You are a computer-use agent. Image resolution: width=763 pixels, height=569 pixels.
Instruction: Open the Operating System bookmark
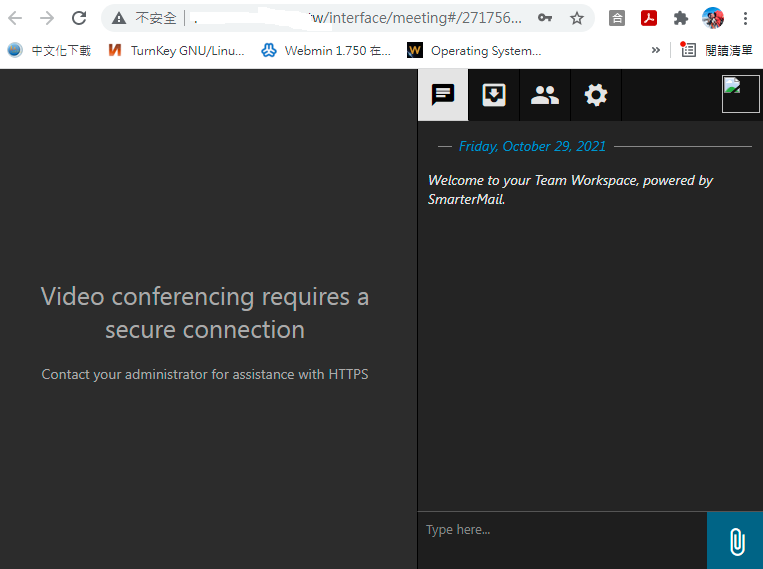pyautogui.click(x=475, y=50)
